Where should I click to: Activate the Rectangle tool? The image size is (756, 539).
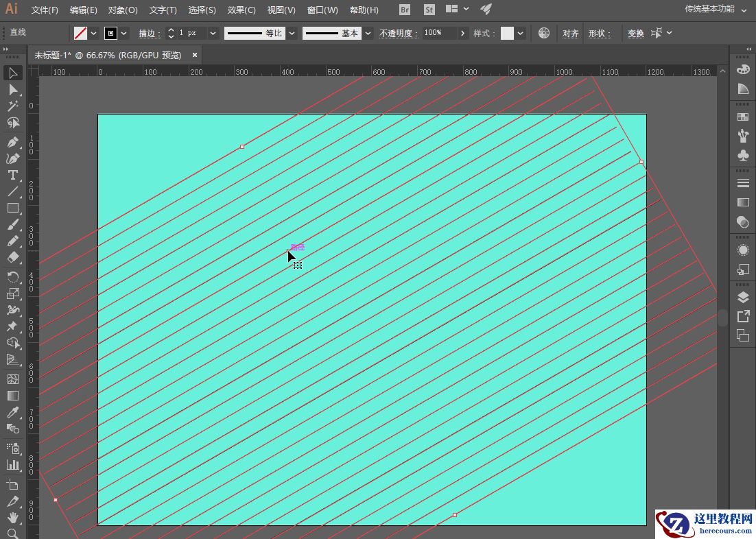coord(12,208)
